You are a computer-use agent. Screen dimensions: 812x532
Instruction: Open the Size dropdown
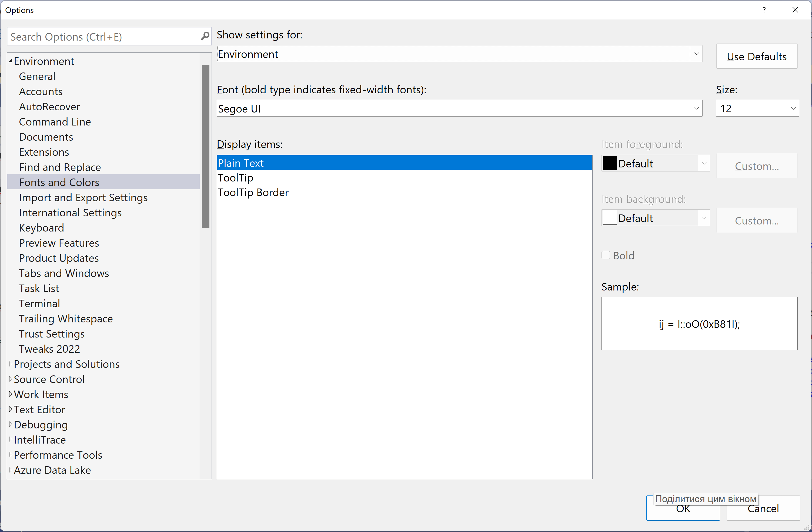coord(793,108)
